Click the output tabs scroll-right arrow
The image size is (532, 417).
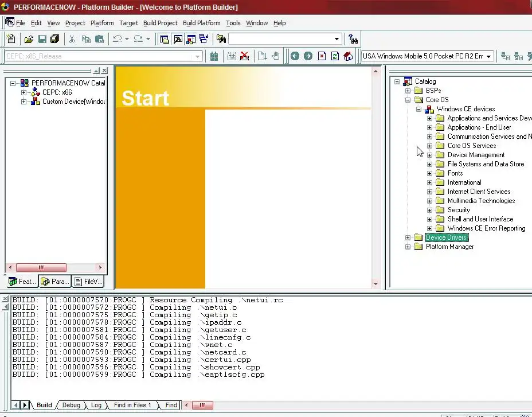[25, 405]
